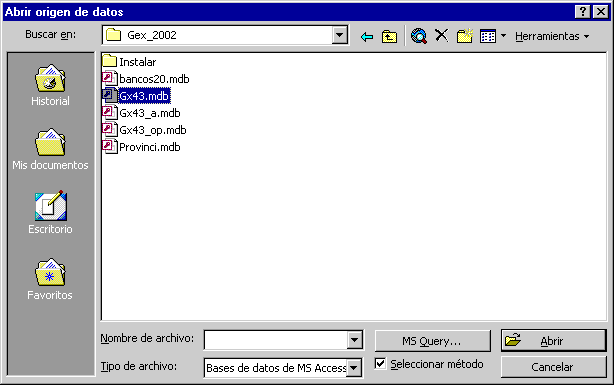Screen dimensions: 614x385
Task: Select the Gx43_a.mdb file name
Action: (150, 113)
